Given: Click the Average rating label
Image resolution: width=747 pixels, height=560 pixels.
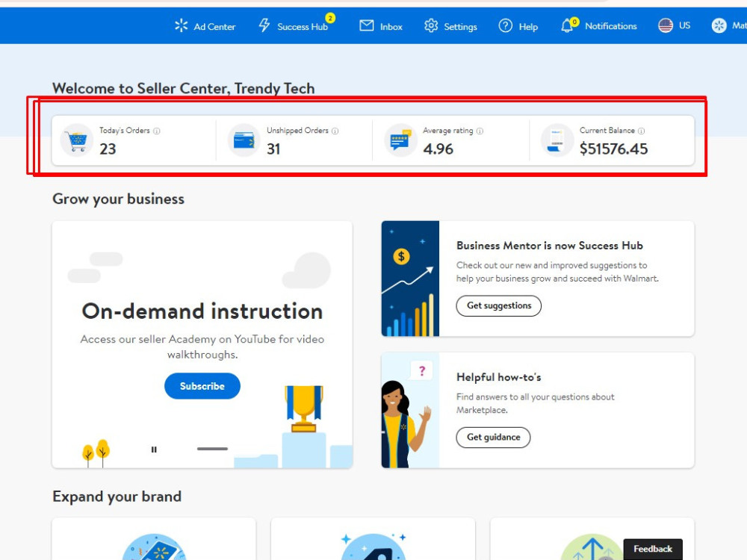Looking at the screenshot, I should pos(447,131).
